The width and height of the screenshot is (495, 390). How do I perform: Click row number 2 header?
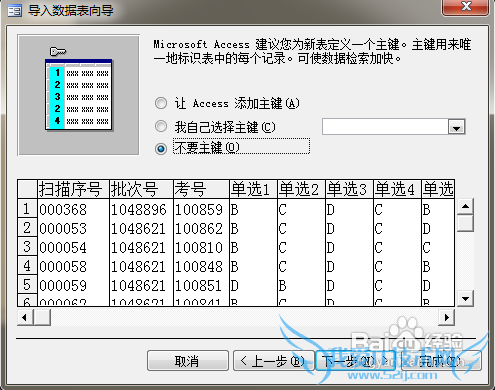coord(27,228)
